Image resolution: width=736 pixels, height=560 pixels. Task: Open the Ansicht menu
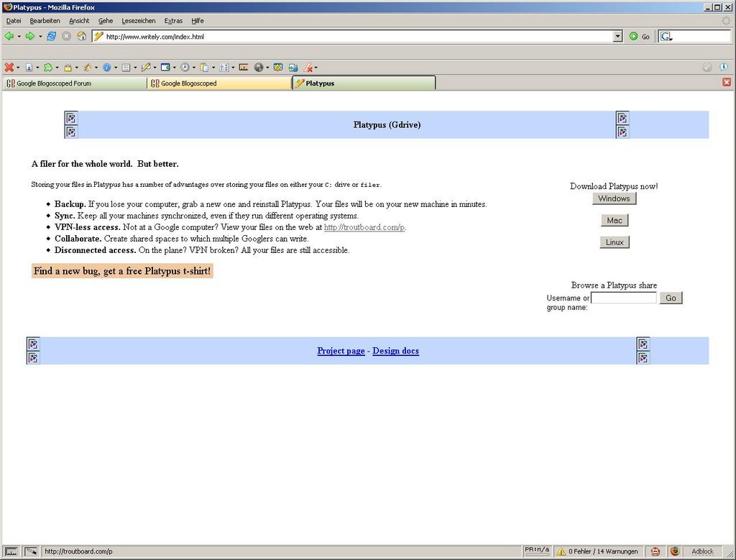(79, 21)
